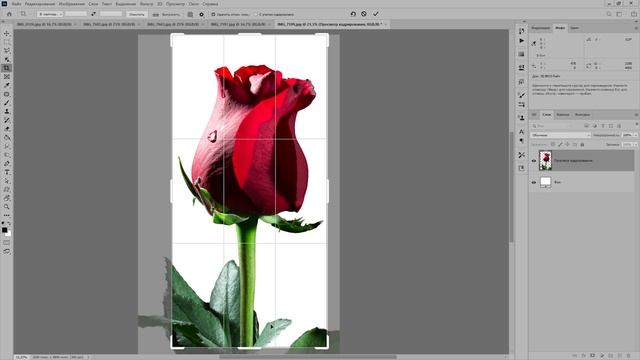This screenshot has width=640, height=360.
Task: Open the layer blend mode dropdown
Action: (x=560, y=135)
